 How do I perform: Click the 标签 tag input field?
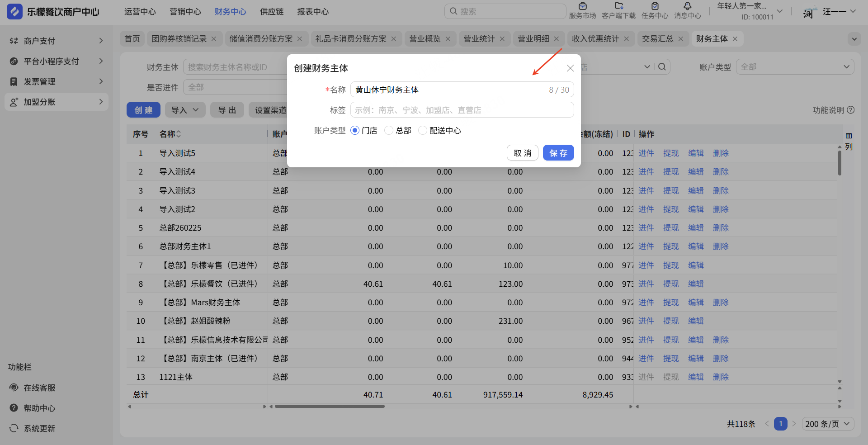pyautogui.click(x=462, y=110)
